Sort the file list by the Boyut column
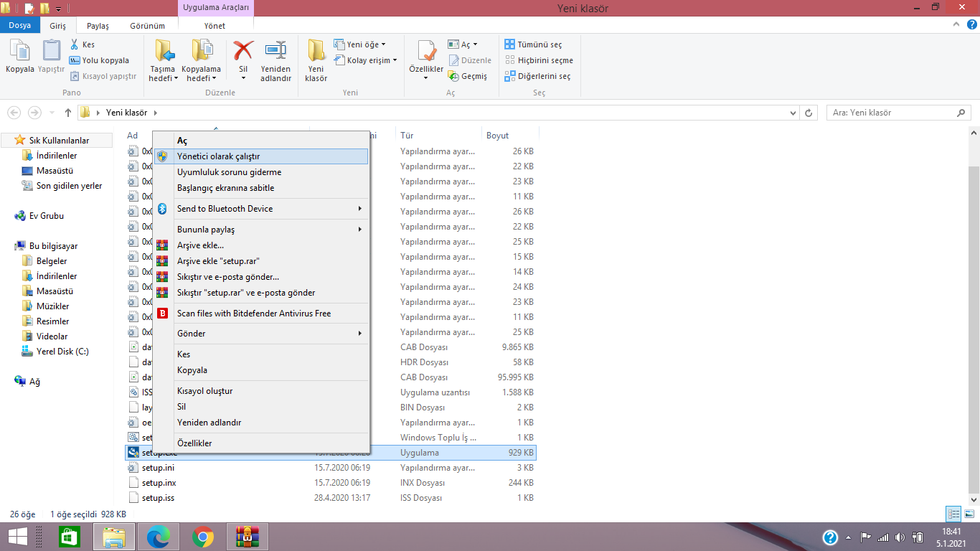 [509, 135]
